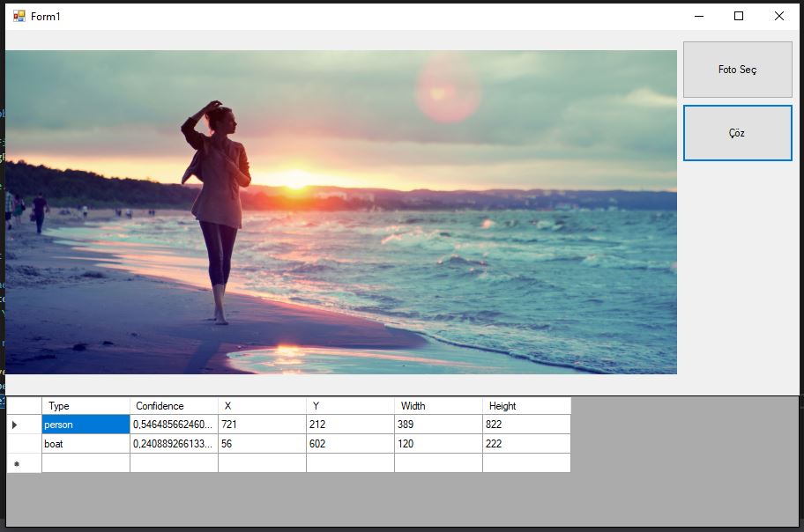Click the row header arrow for person row
Screen dimensions: 804x532
point(24,425)
